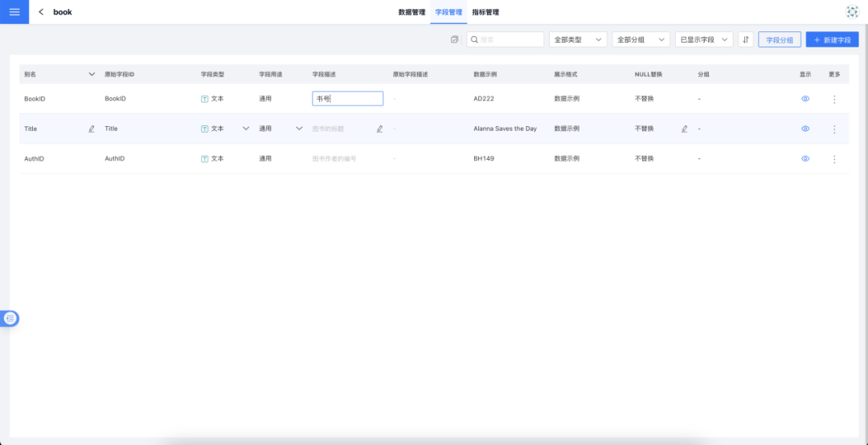Viewport: 868px width, 445px height.
Task: Open the hamburger menu button
Action: (x=14, y=11)
